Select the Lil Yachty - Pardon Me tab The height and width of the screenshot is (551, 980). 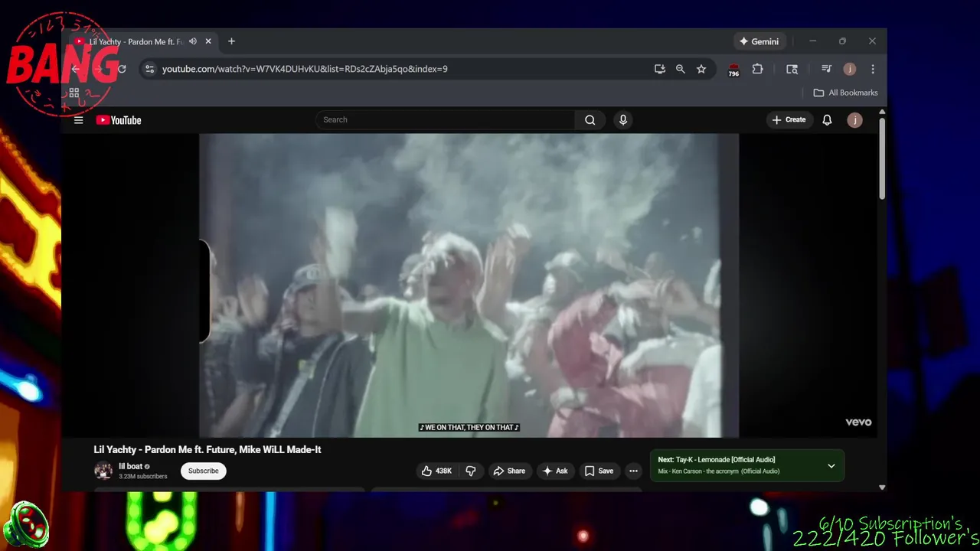click(x=136, y=41)
